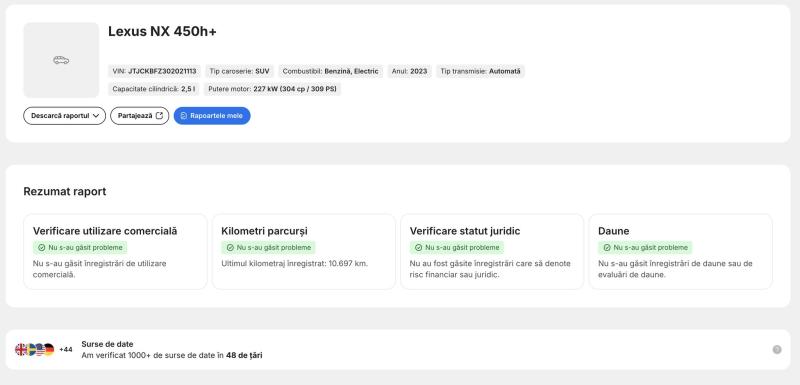Viewport: 800px width, 385px height.
Task: Open the Verificare statut juridic card
Action: pos(492,252)
